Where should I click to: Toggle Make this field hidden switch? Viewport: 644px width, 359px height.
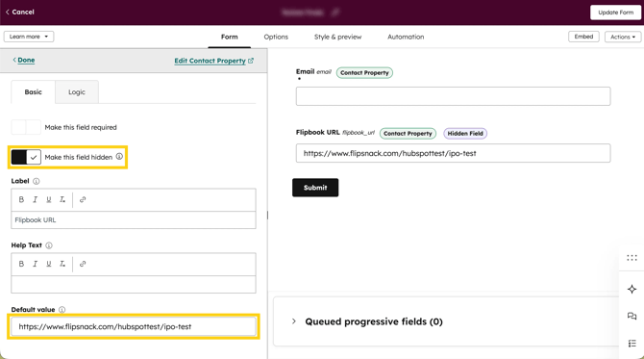tap(26, 157)
